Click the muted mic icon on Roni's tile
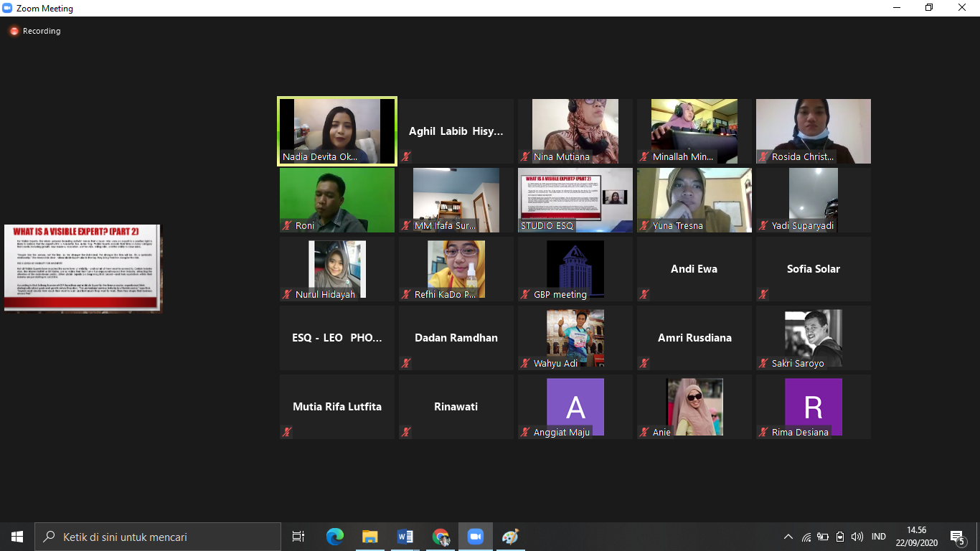The height and width of the screenshot is (551, 980). [287, 225]
